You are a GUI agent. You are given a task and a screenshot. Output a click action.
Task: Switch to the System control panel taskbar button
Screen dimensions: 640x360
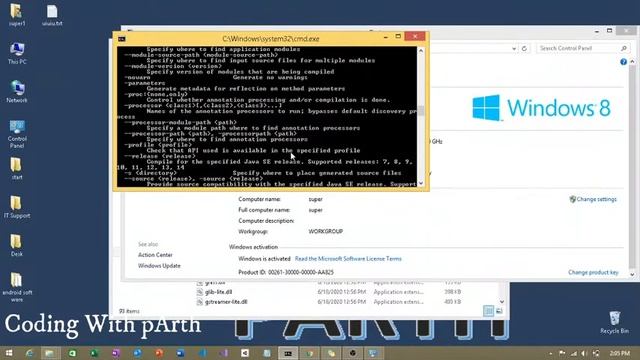click(x=373, y=353)
